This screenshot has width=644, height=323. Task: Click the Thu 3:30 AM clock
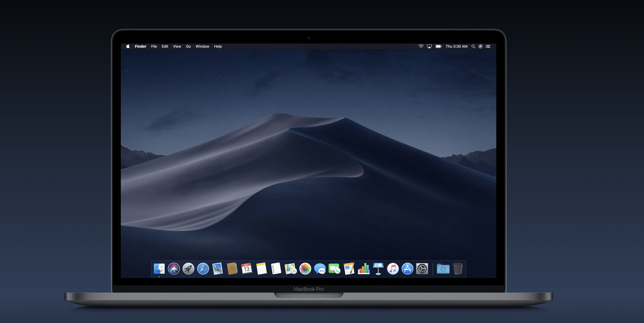click(x=456, y=46)
